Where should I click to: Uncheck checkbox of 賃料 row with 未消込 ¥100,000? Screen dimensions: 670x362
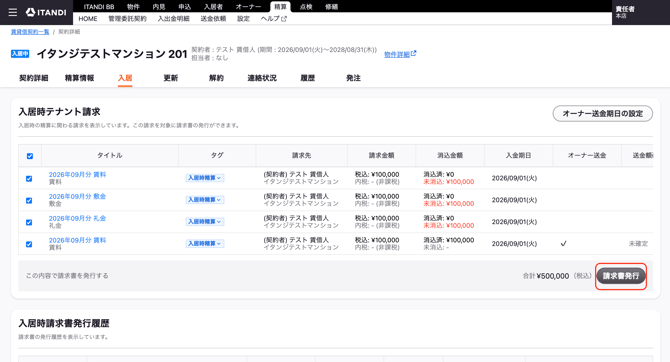click(x=29, y=179)
